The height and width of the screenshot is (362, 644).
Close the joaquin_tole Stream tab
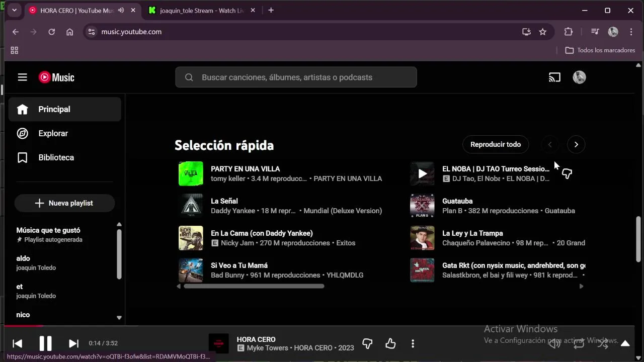(253, 11)
